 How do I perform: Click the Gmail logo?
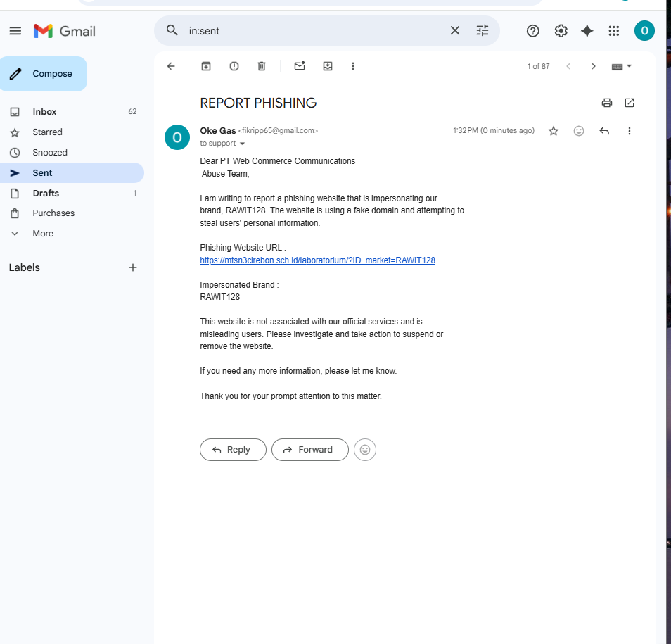click(x=65, y=31)
